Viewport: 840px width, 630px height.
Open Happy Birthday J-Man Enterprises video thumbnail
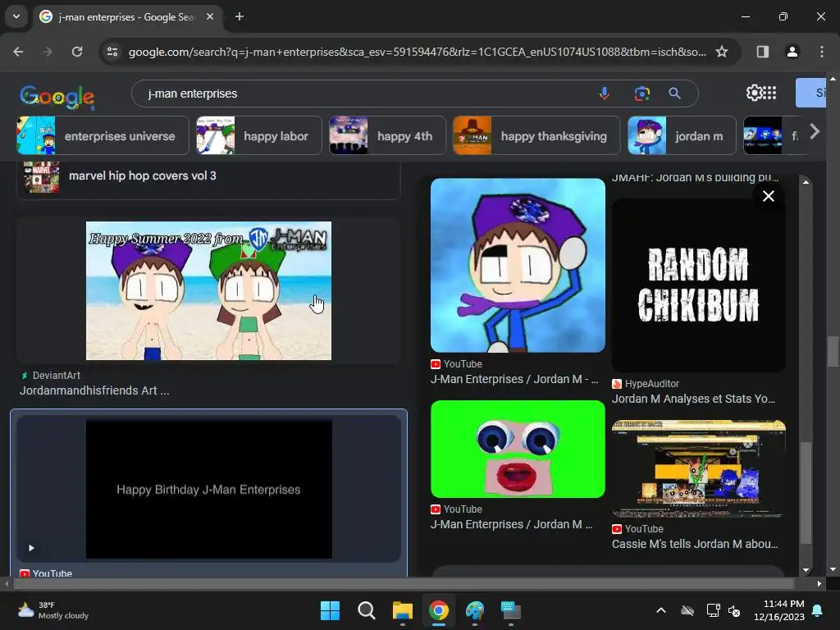tap(208, 489)
